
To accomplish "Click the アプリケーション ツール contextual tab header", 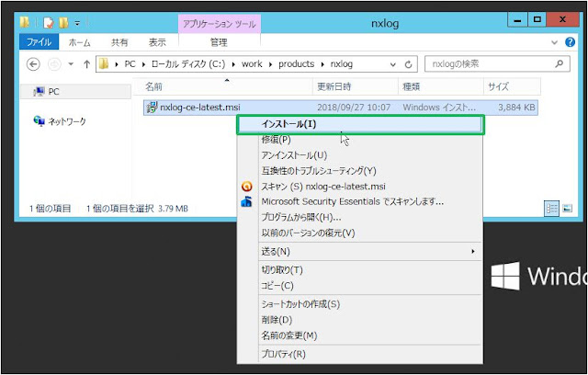I will (x=220, y=24).
